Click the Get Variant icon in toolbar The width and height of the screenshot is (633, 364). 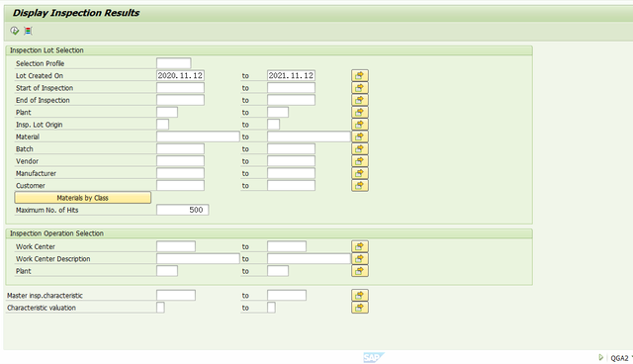[28, 31]
